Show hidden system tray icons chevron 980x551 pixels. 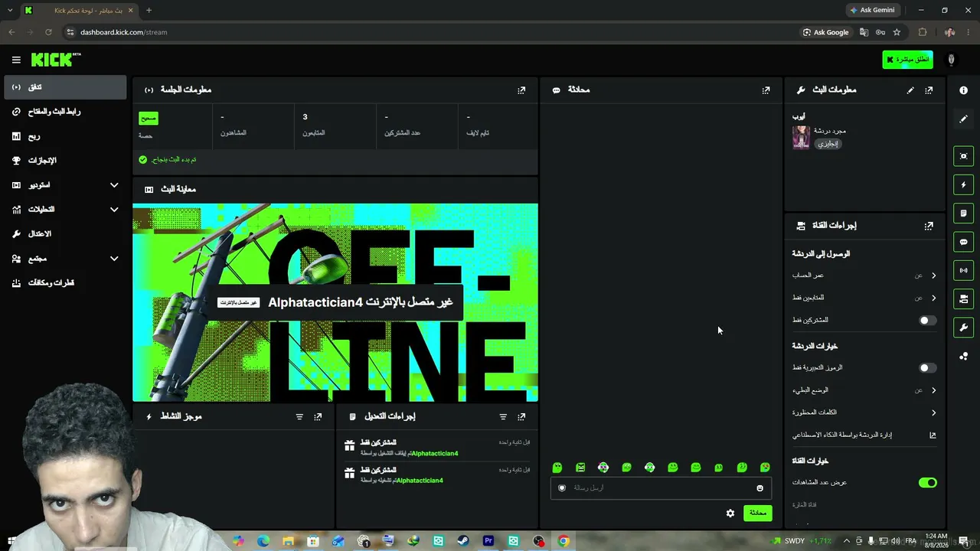pos(846,541)
